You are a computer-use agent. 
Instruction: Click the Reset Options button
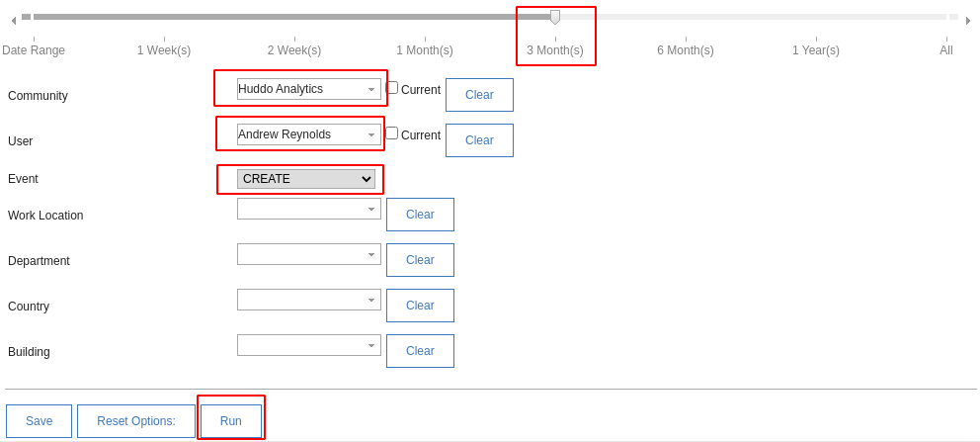[136, 421]
